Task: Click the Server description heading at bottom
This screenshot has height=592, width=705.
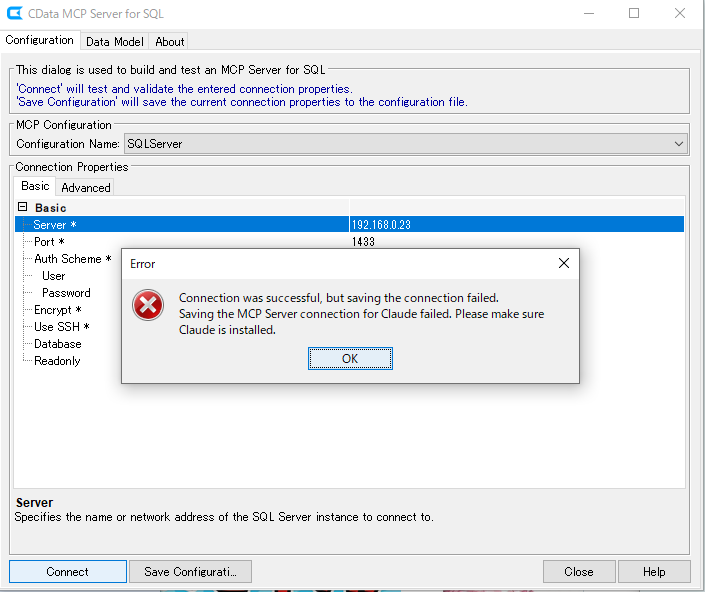Action: tap(34, 502)
